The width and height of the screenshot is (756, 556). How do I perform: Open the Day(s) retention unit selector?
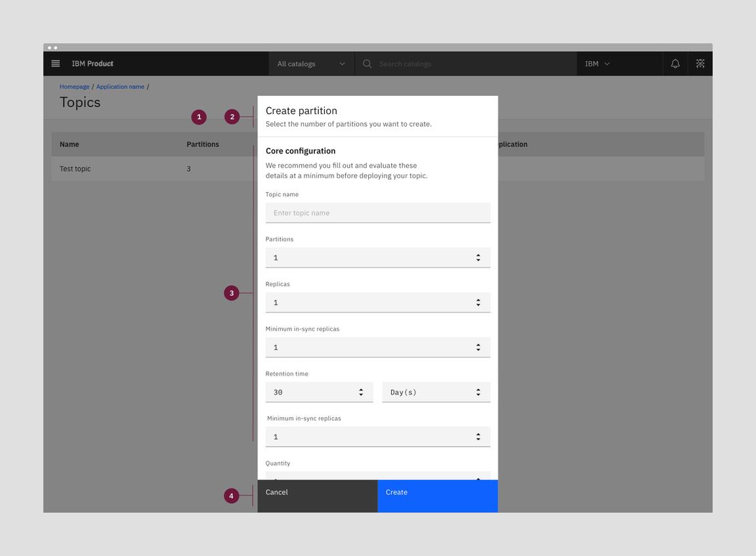tap(436, 392)
